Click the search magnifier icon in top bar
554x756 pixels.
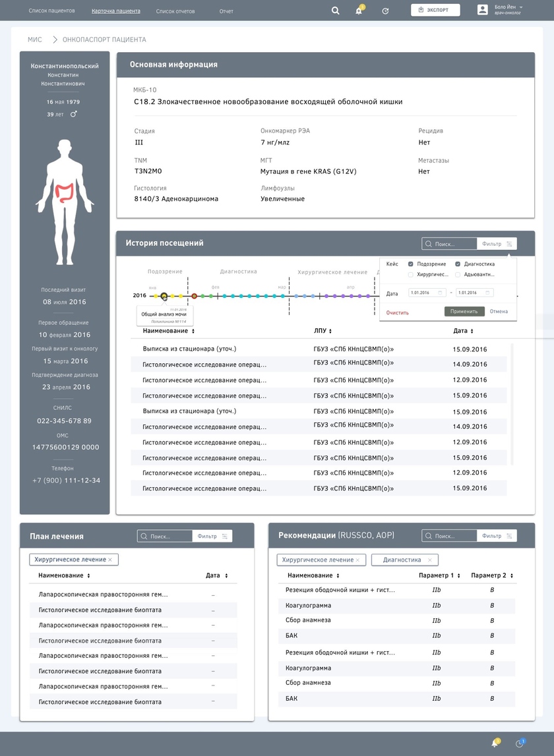pos(335,11)
